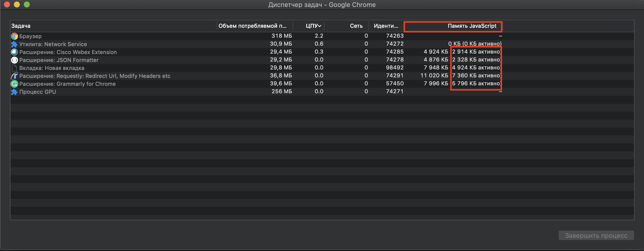Click the 318 МБ memory value
The image size is (644, 251).
(282, 36)
